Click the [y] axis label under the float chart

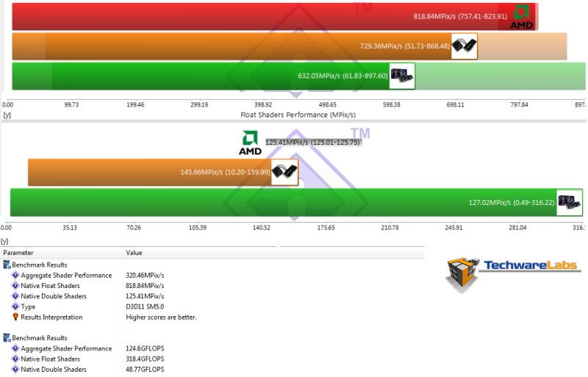coord(7,115)
